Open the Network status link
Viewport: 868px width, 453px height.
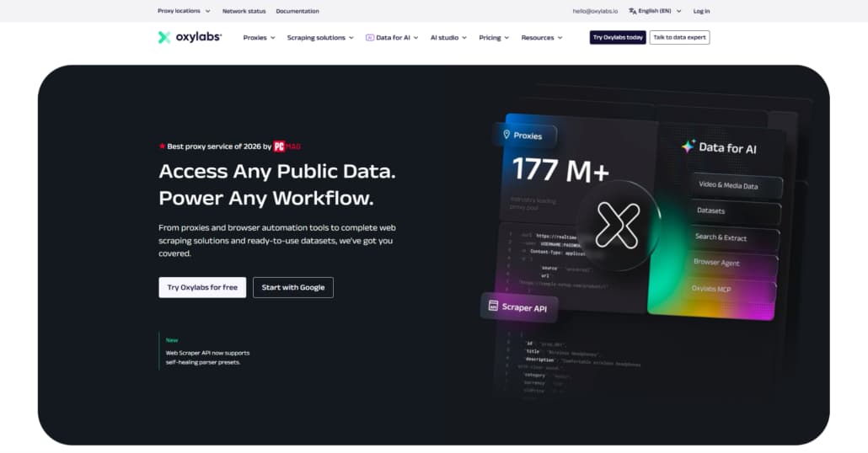244,11
